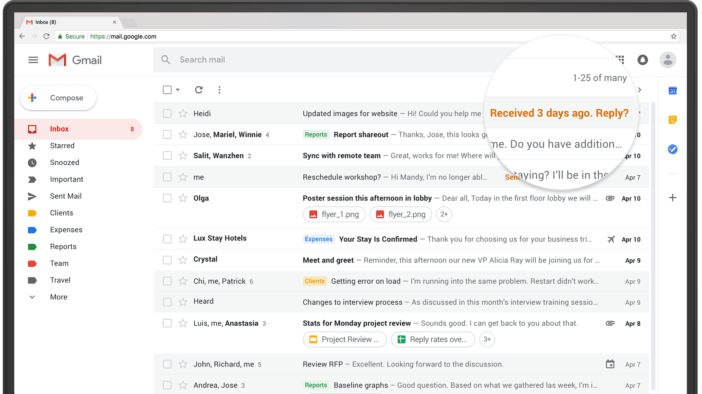Open the Inbox folder

click(79, 129)
